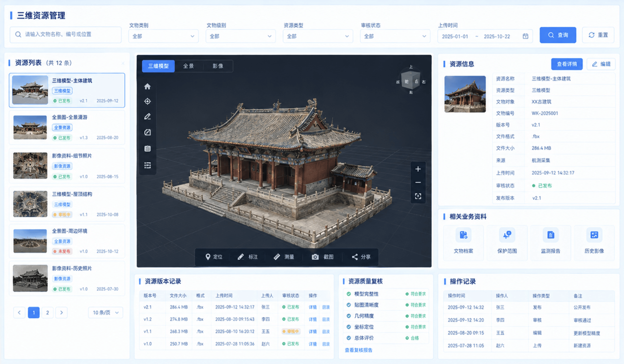624x364 pixels.
Task: Activate the 标注 annotation tool
Action: (x=248, y=257)
